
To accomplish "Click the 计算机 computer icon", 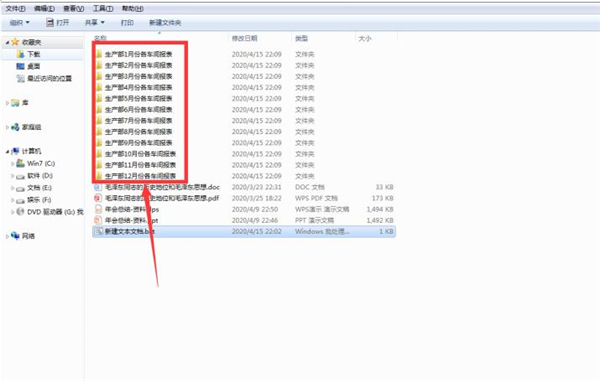I will [15, 151].
